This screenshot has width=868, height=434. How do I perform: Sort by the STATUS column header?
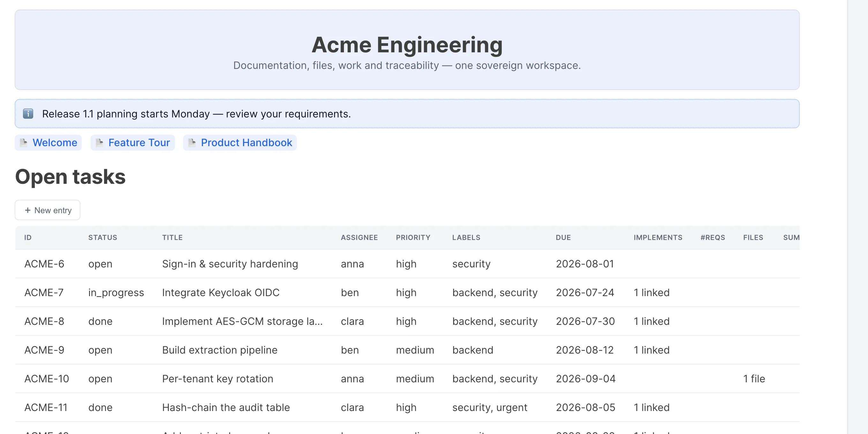click(103, 237)
